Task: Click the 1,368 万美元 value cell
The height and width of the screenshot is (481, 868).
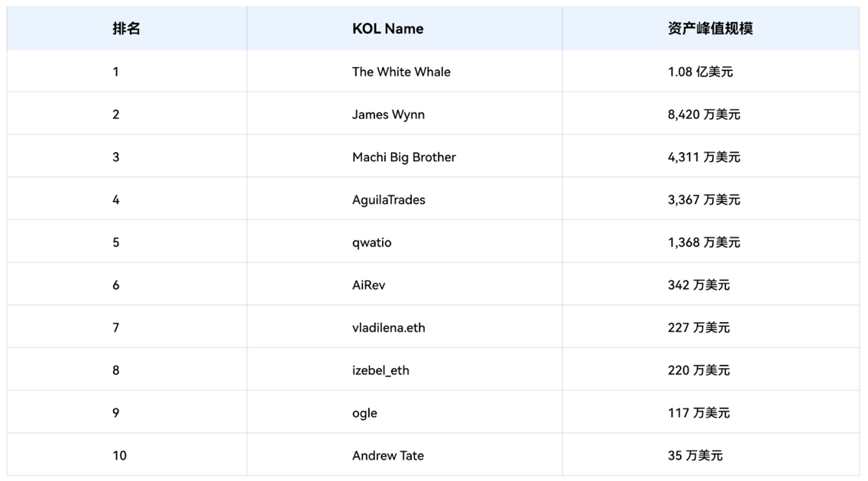Action: pos(704,243)
